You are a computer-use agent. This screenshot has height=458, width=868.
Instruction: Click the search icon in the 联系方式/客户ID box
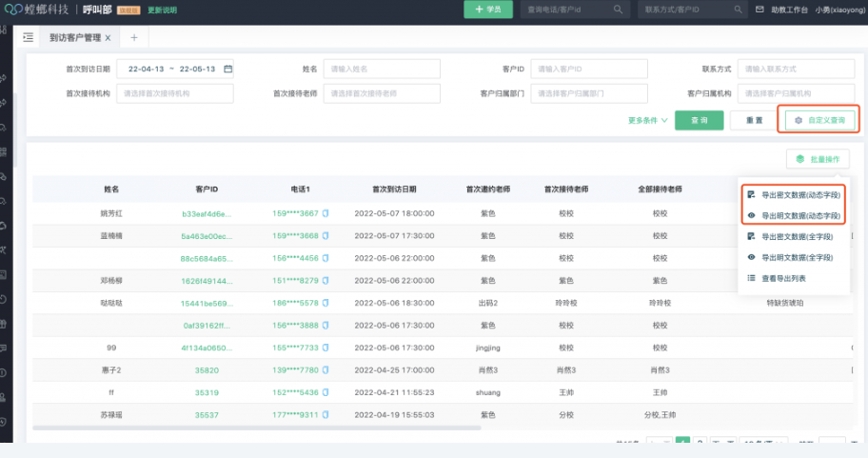(x=738, y=10)
